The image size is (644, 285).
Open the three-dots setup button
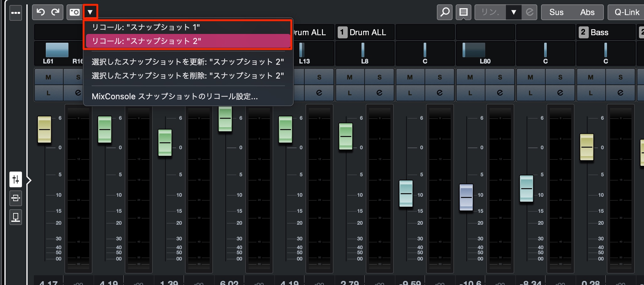coord(16,13)
